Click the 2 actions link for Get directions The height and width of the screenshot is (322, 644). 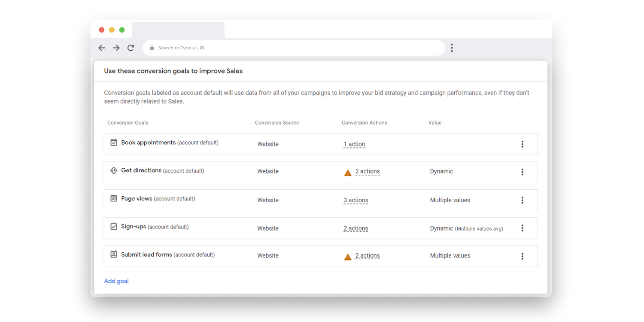click(368, 171)
